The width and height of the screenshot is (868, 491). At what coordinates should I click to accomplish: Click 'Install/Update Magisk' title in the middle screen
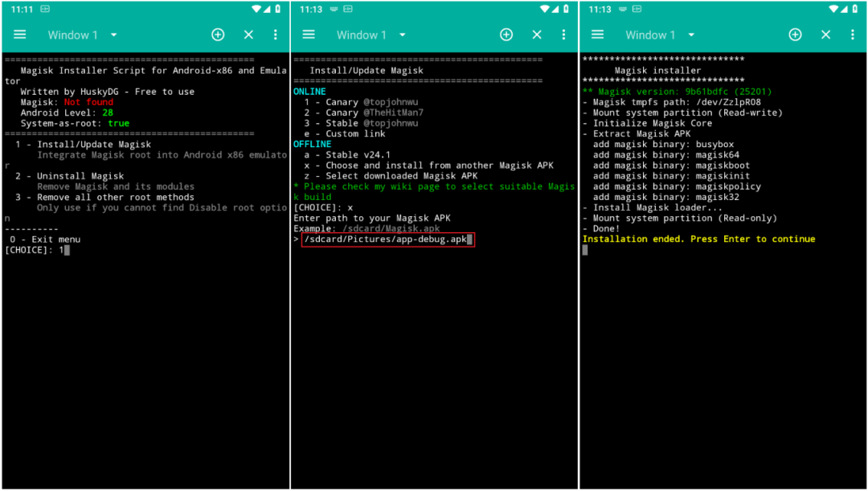click(x=366, y=70)
